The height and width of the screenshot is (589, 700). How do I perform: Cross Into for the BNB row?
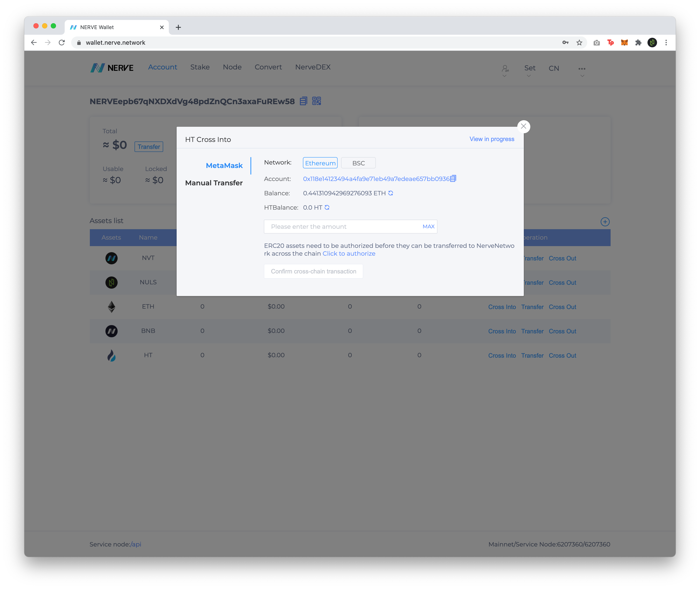tap(502, 331)
